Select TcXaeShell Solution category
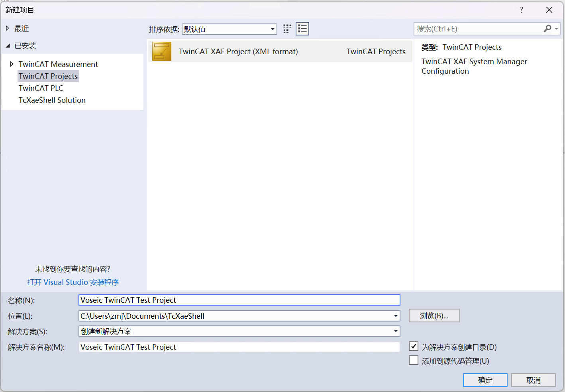 point(52,100)
